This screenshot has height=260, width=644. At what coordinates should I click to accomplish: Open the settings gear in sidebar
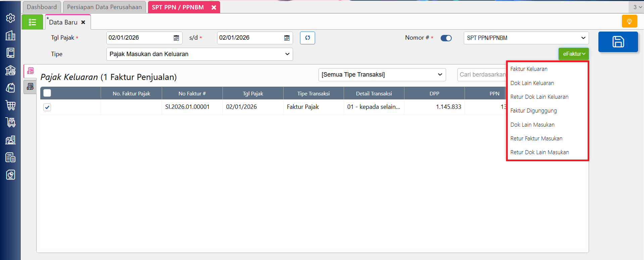point(10,18)
